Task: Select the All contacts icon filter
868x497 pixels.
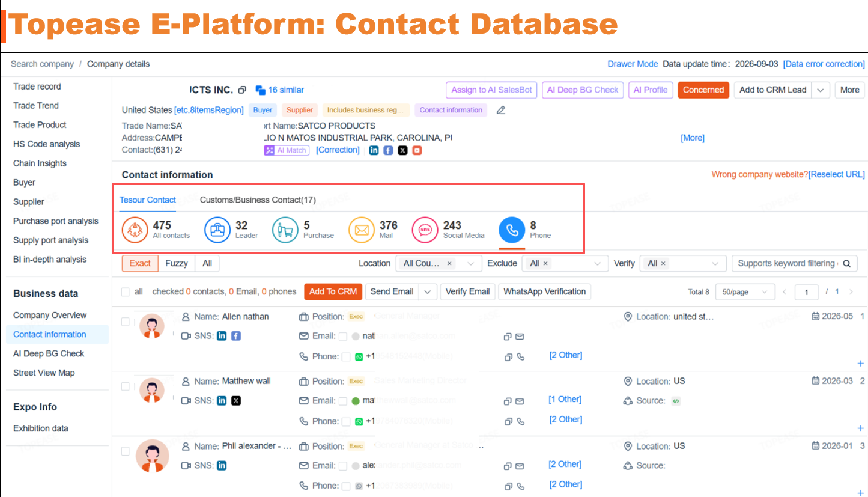Action: (x=135, y=230)
